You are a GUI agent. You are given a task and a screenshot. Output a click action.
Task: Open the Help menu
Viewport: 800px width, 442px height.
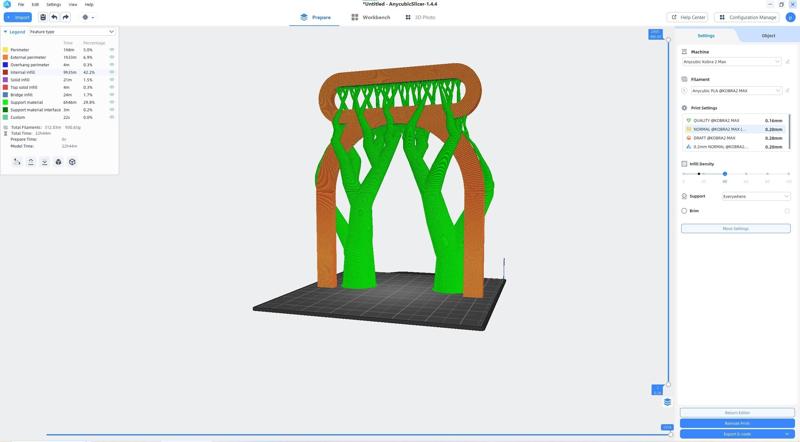89,4
